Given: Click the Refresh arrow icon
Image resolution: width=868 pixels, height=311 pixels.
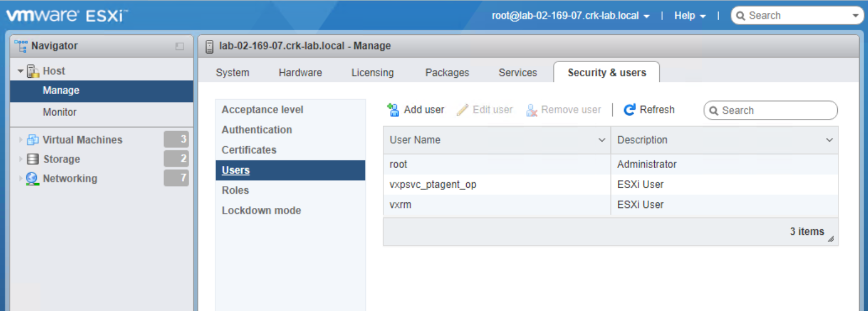Looking at the screenshot, I should [630, 110].
